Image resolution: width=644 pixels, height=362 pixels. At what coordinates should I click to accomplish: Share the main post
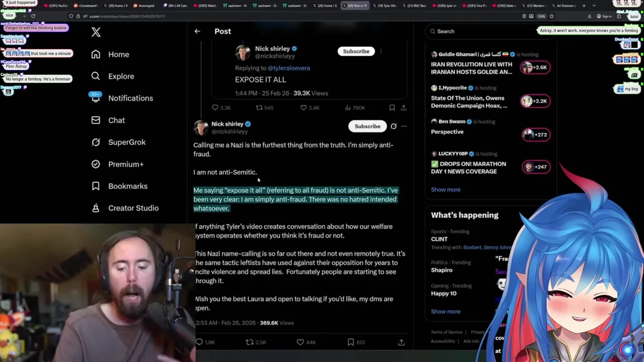tap(401, 342)
